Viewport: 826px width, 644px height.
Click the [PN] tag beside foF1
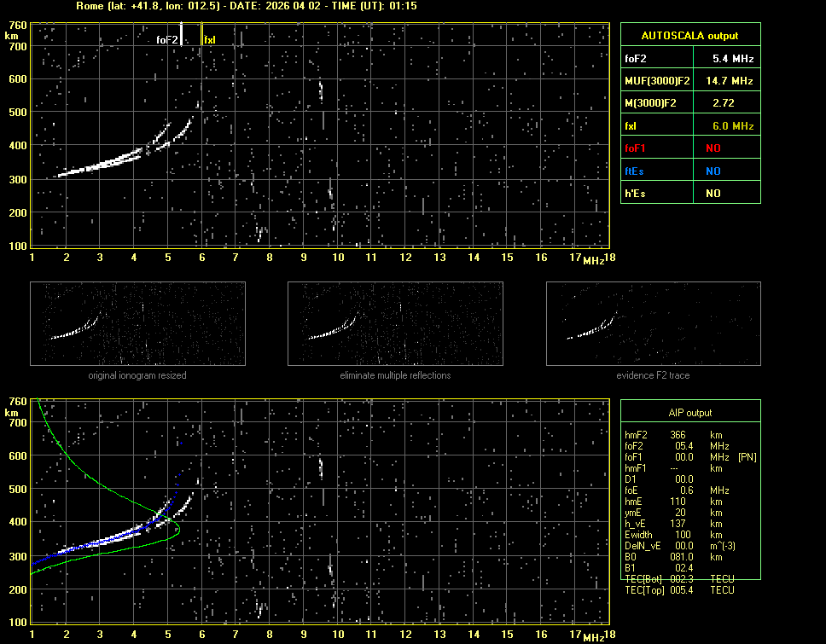pos(747,457)
